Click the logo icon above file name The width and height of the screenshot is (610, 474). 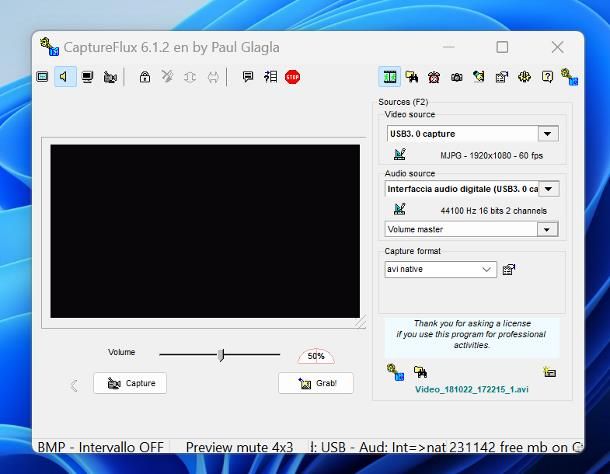pyautogui.click(x=396, y=372)
